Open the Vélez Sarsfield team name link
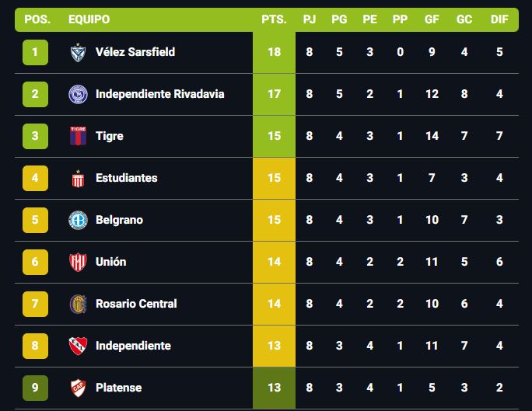 (135, 52)
